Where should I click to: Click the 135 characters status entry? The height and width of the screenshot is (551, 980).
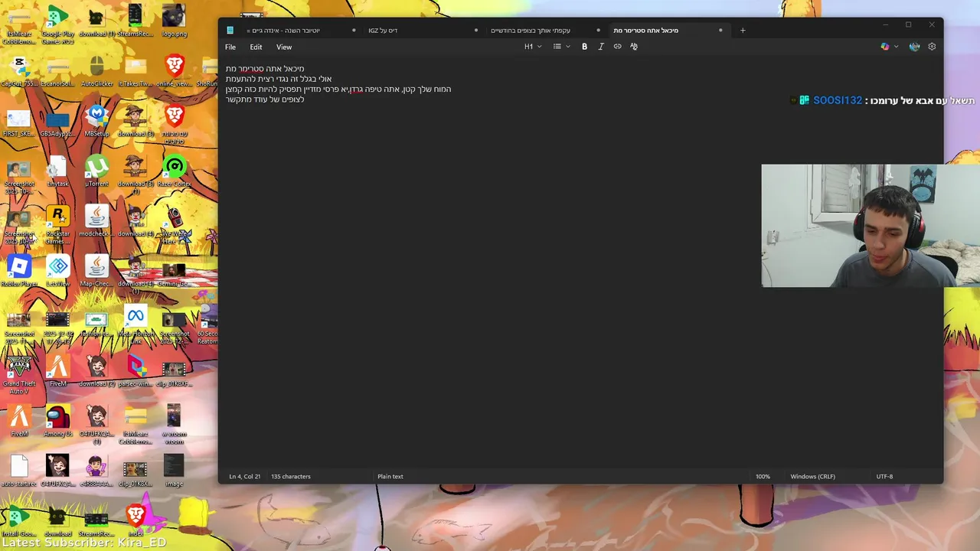(291, 477)
